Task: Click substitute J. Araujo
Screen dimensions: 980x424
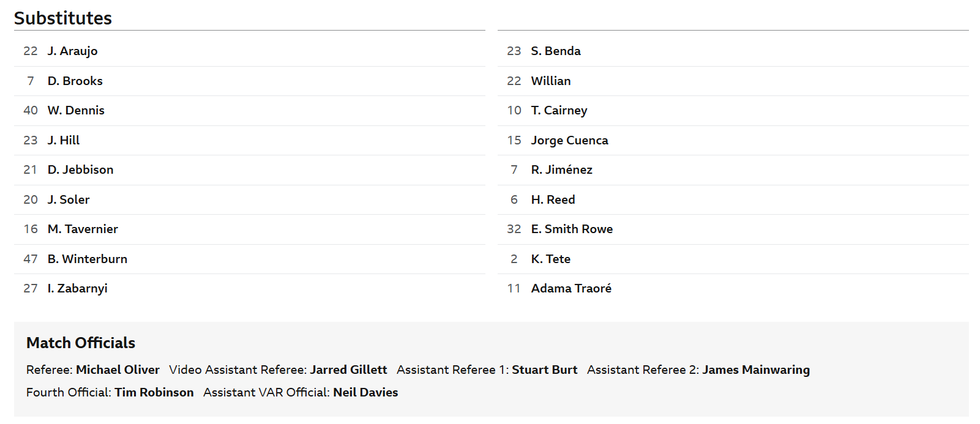Action: click(x=72, y=51)
